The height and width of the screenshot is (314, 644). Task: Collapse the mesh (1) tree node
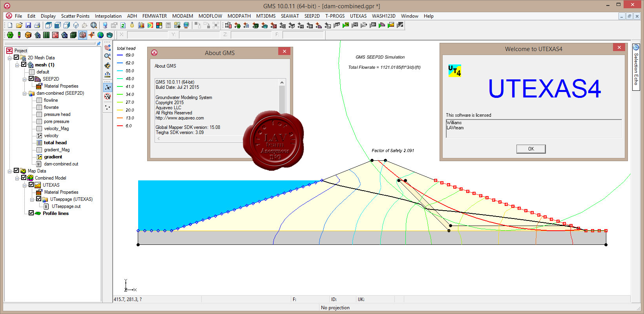(17, 65)
